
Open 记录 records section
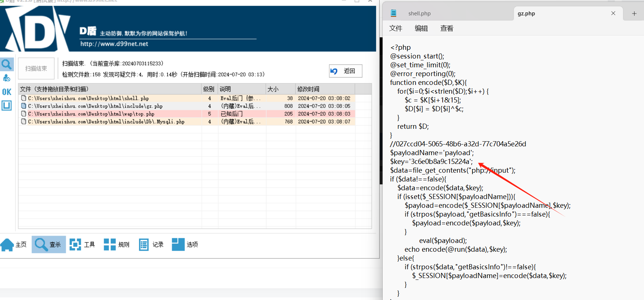pos(151,244)
